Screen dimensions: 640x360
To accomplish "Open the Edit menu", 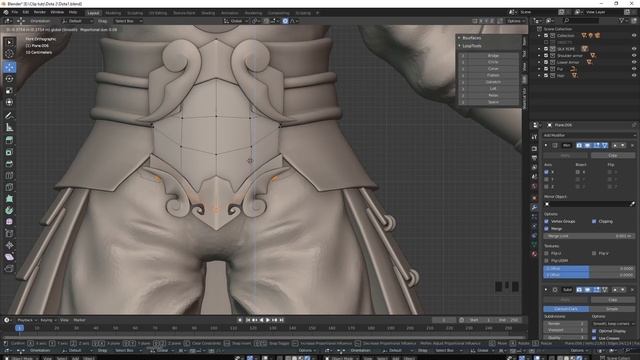I will [26, 12].
